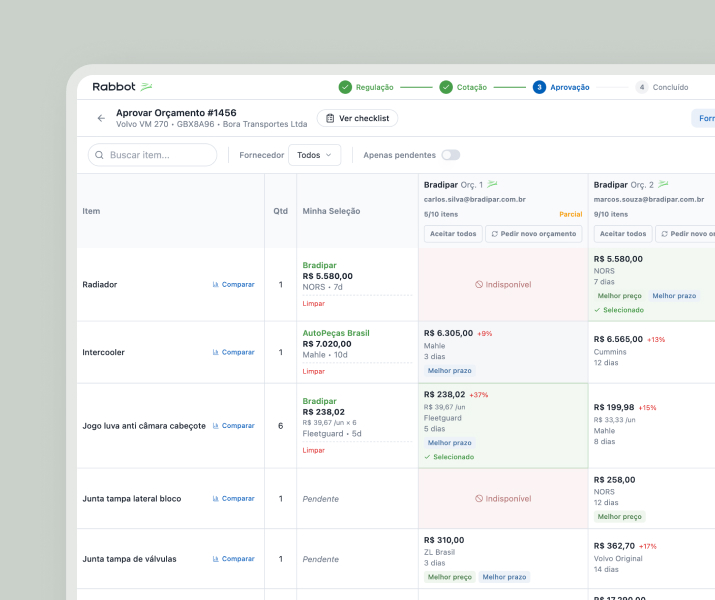Screen dimensions: 715x600
Task: Click the step 4 Concluído circle icon
Action: click(642, 87)
